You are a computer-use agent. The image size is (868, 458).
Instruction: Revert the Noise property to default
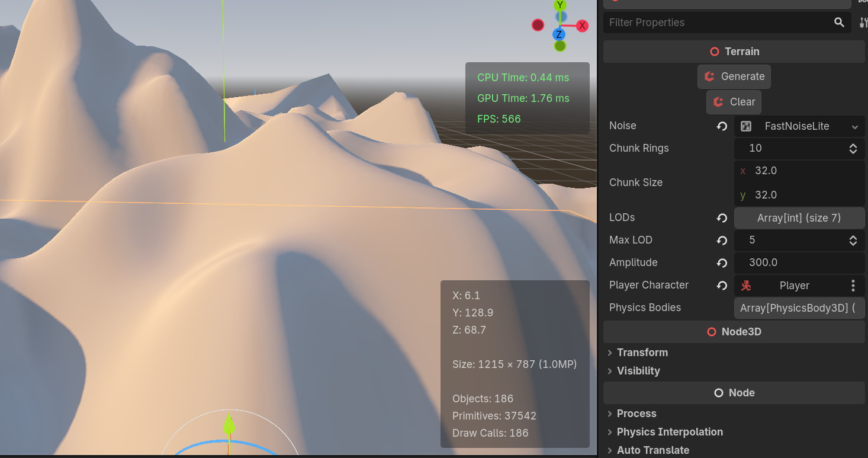tap(722, 126)
